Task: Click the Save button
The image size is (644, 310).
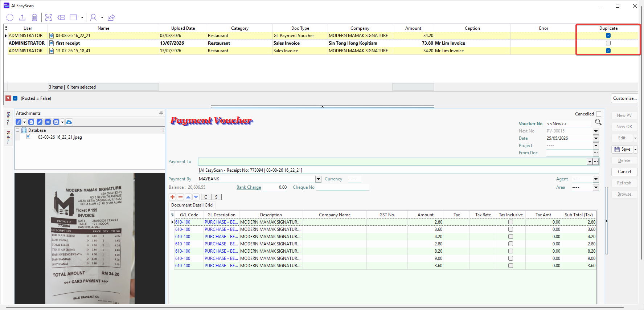Action: point(623,149)
